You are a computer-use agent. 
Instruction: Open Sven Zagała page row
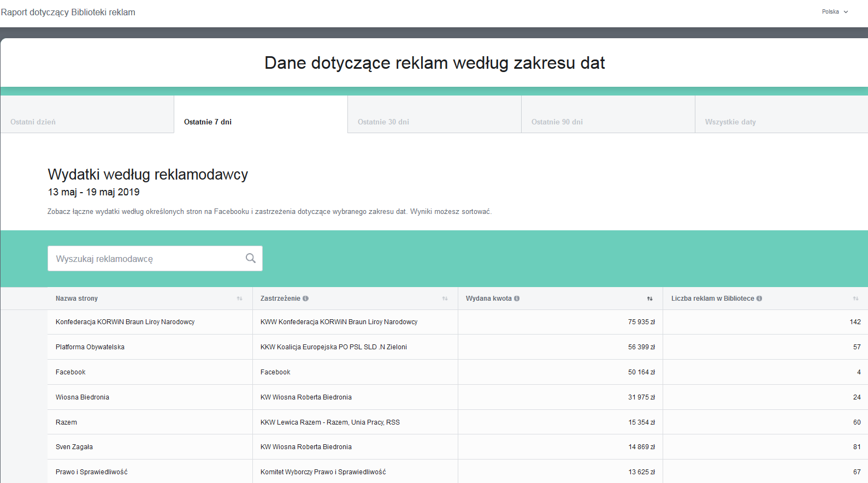click(74, 447)
